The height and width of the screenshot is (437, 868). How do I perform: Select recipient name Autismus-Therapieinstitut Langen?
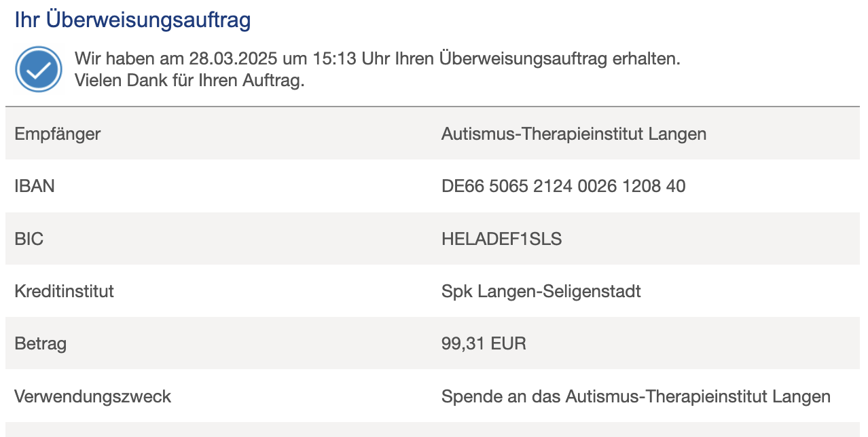click(573, 134)
